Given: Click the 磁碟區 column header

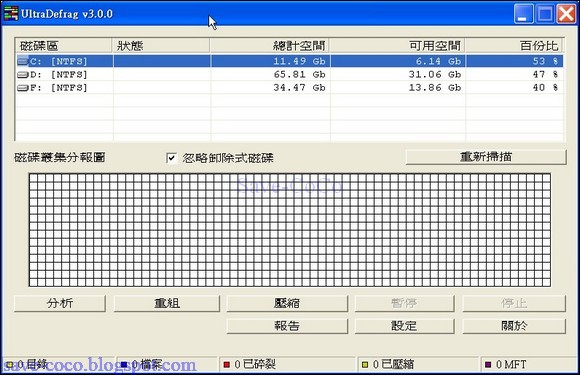Looking at the screenshot, I should coord(64,45).
